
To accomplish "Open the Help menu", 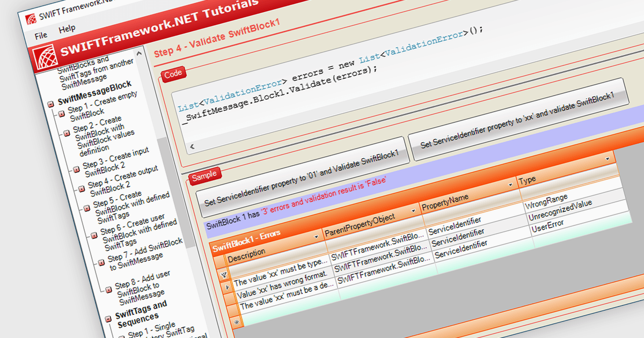I will pyautogui.click(x=67, y=28).
